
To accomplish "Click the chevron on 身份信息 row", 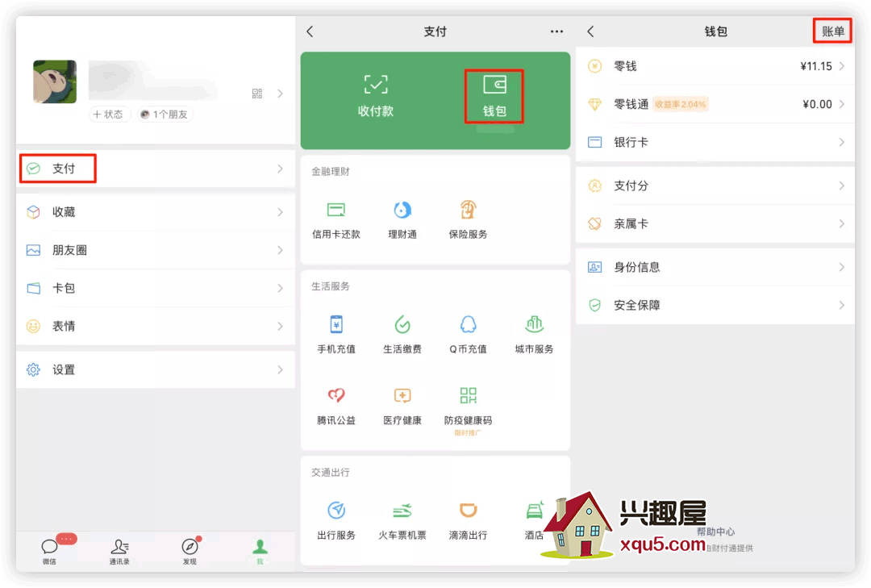I will 841,267.
